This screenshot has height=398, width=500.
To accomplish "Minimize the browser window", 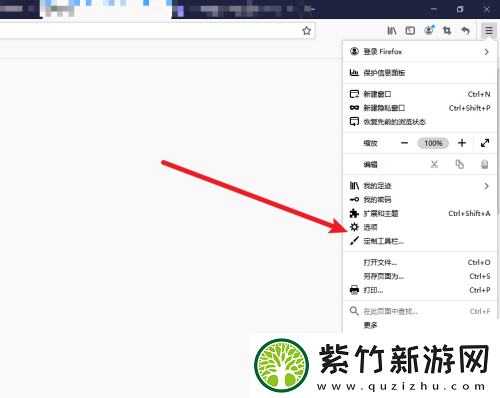I will coord(434,9).
